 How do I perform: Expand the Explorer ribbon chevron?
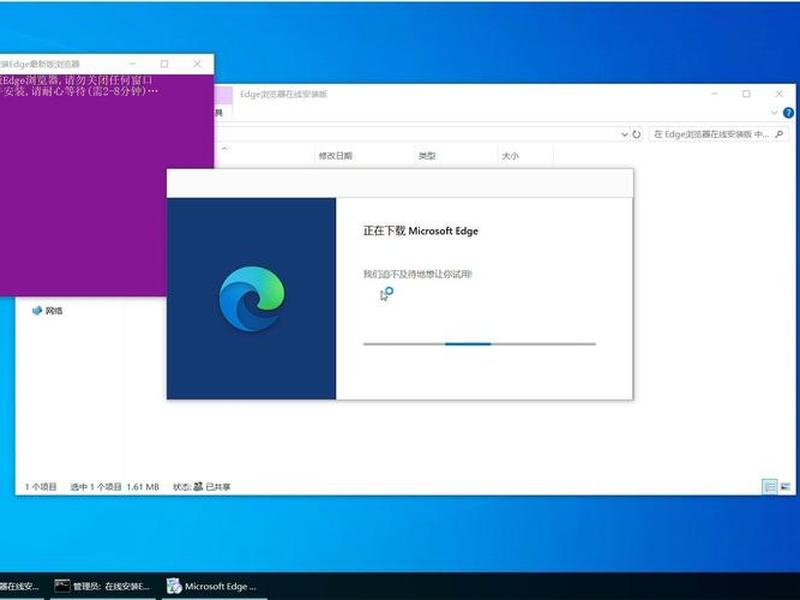pos(774,112)
